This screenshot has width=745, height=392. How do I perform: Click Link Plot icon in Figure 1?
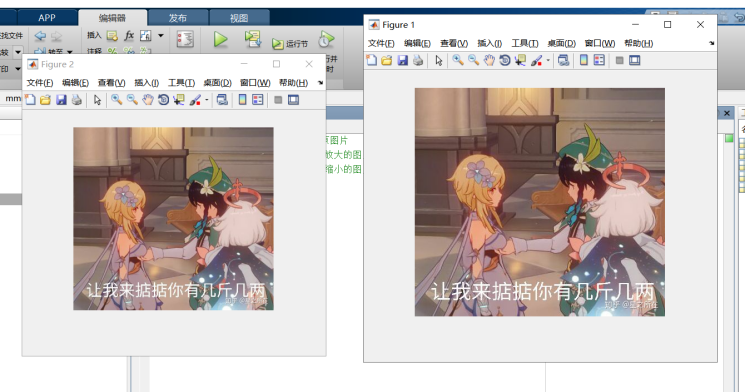[x=564, y=60]
